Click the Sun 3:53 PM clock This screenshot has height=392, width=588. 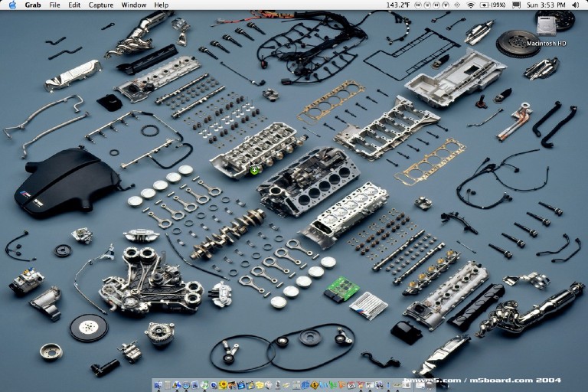pos(546,5)
